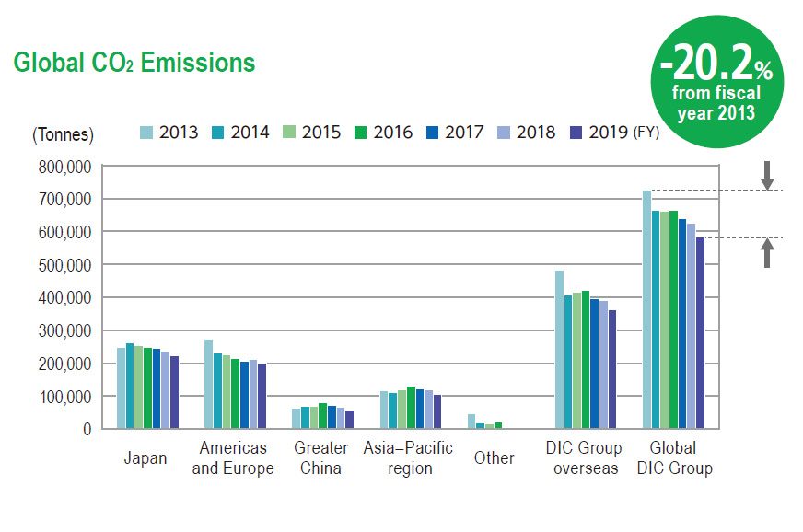
Task: Click the 2013 bar for DIC Group overseas
Action: click(x=559, y=349)
